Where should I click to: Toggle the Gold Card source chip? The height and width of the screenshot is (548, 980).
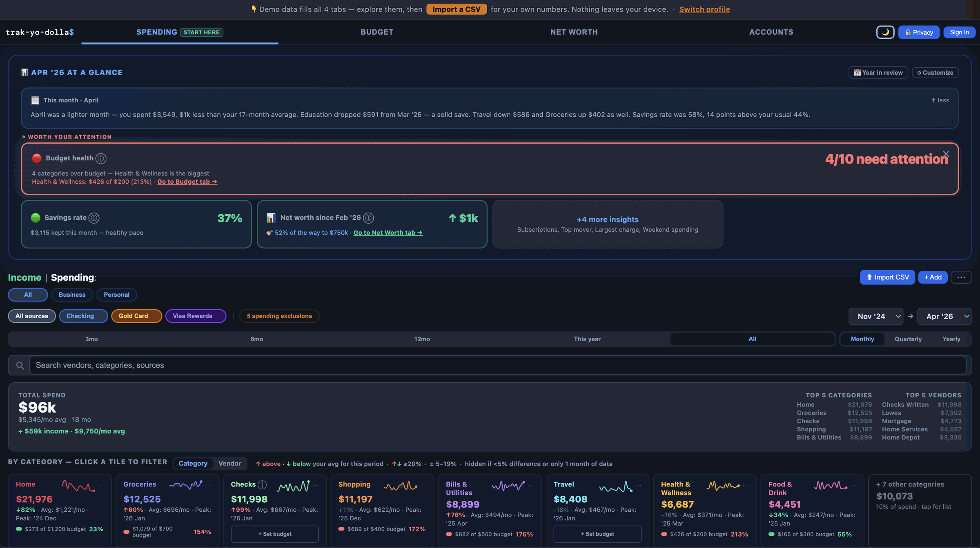coord(136,316)
